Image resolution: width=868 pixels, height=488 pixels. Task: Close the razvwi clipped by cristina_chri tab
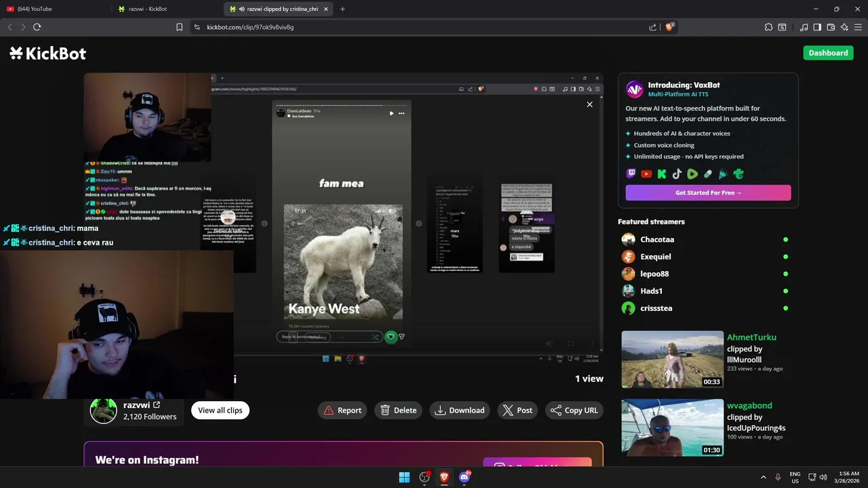click(x=326, y=9)
